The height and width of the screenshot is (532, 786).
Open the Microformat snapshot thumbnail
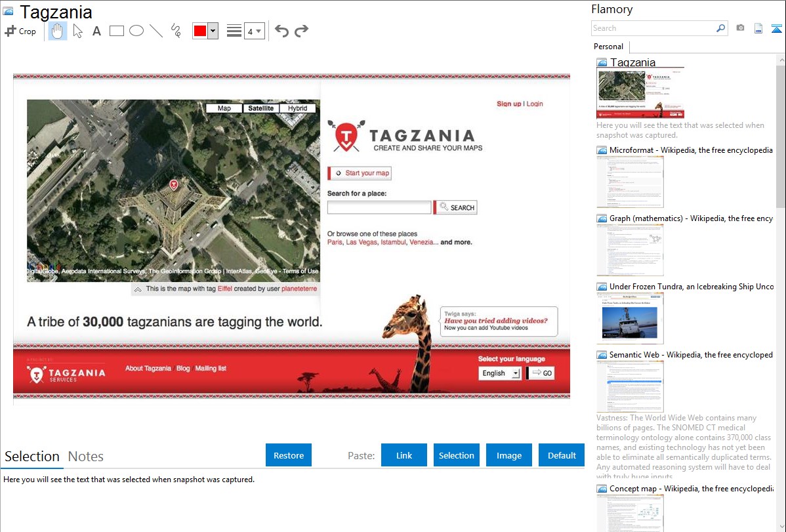point(630,182)
